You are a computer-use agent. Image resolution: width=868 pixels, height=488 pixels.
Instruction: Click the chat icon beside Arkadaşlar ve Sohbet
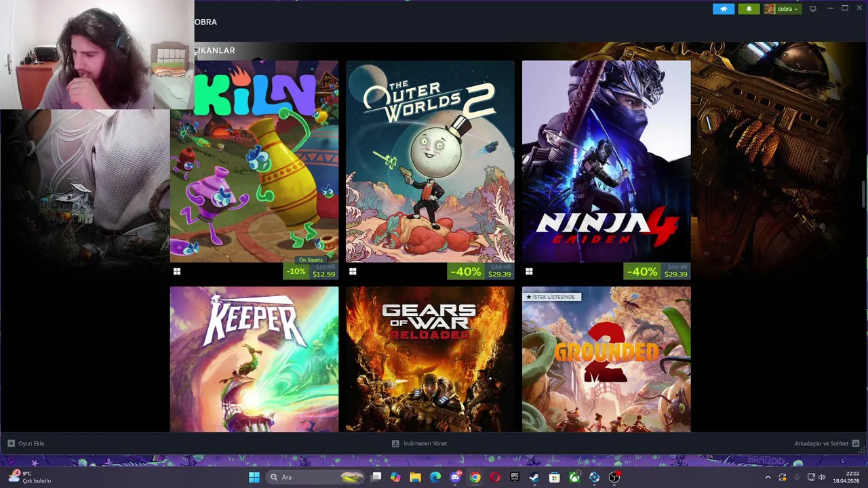[x=856, y=443]
